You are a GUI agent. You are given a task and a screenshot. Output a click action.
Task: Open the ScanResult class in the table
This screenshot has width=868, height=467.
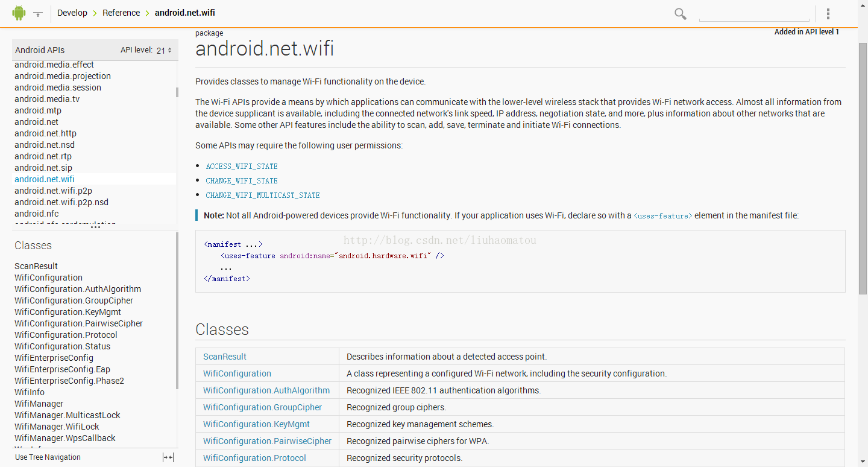[x=225, y=357]
